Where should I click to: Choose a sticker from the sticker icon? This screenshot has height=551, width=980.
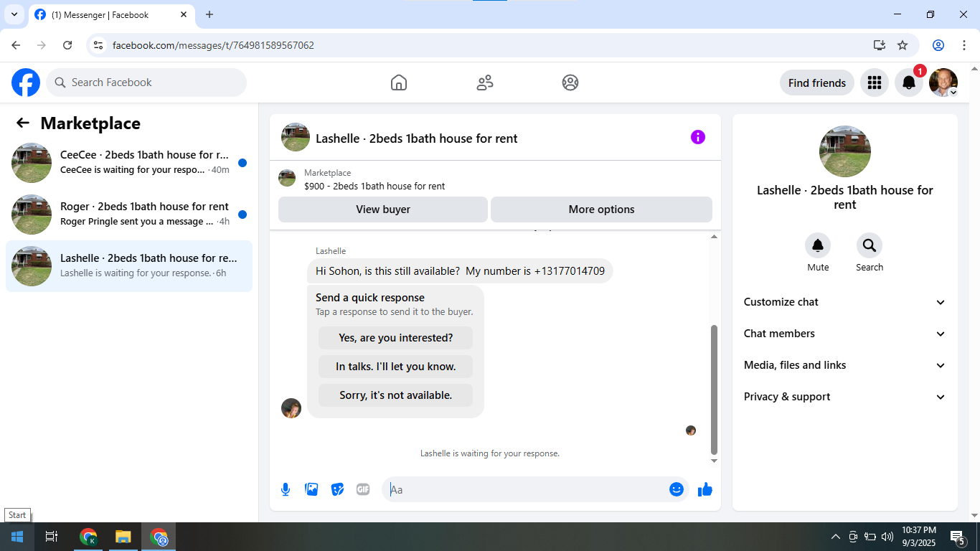[337, 489]
